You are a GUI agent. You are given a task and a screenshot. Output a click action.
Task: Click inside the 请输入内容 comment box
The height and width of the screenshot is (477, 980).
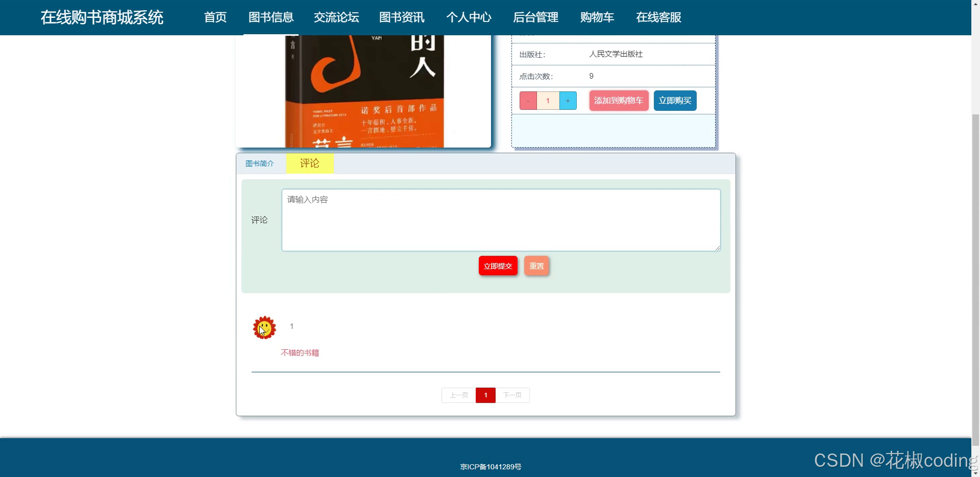(x=500, y=220)
